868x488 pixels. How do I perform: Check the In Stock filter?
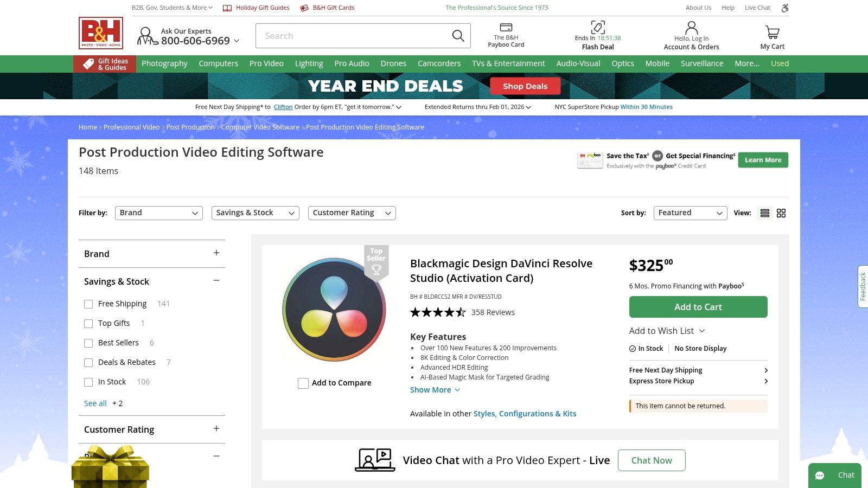pos(88,382)
